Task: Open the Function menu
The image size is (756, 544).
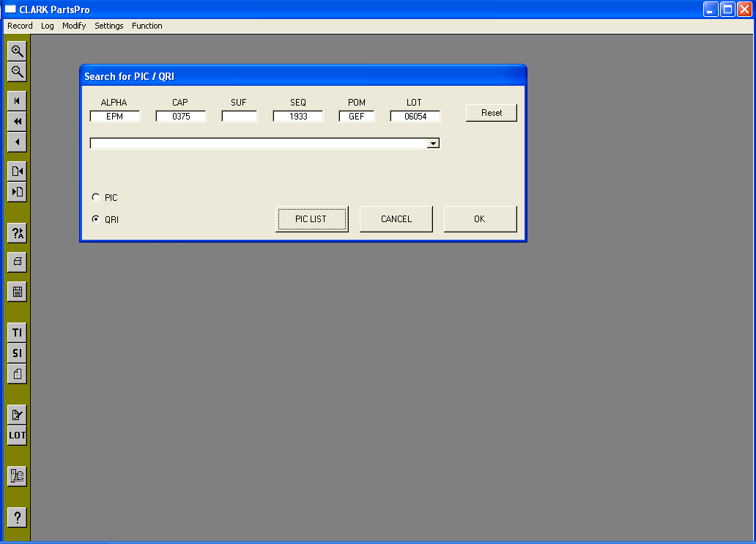Action: (x=147, y=26)
